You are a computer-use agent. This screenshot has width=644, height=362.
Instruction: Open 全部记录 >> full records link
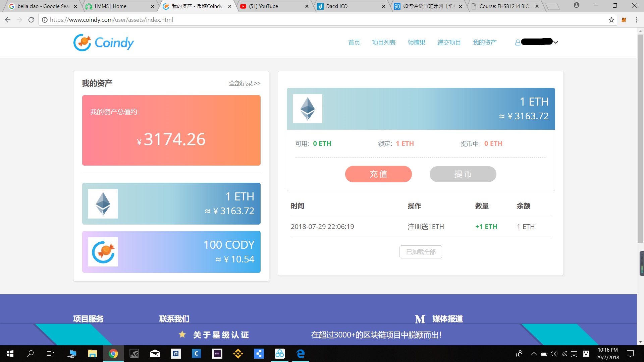click(245, 83)
